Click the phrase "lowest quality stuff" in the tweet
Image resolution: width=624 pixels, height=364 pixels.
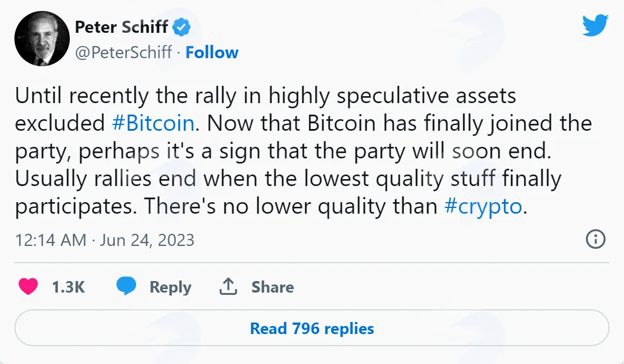[400, 179]
